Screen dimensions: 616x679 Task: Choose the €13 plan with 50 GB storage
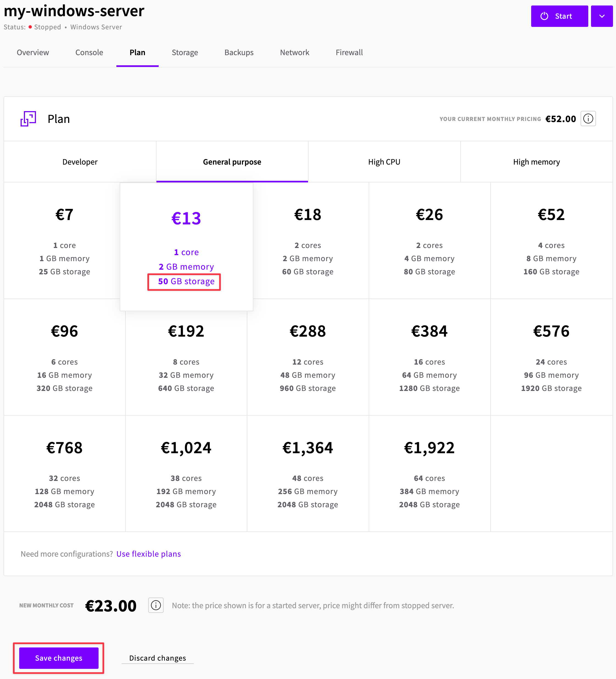tap(186, 247)
